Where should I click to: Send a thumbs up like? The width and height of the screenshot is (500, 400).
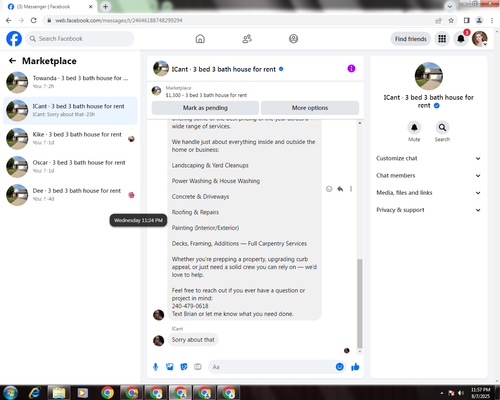tap(355, 367)
